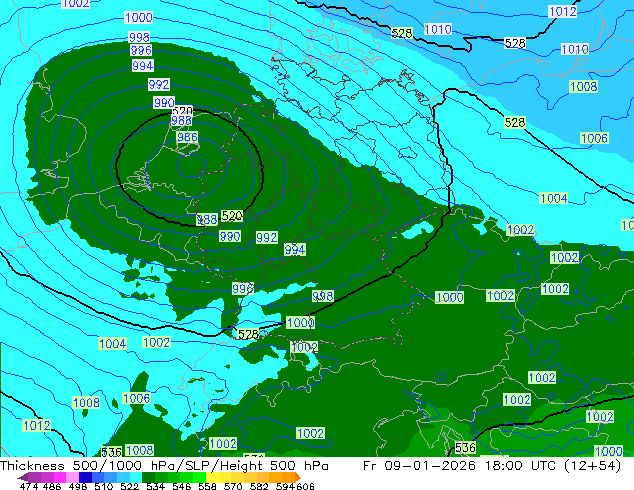This screenshot has width=634, height=490.
Task: Pick the dark blue swatch in the legend
Action: (x=85, y=477)
